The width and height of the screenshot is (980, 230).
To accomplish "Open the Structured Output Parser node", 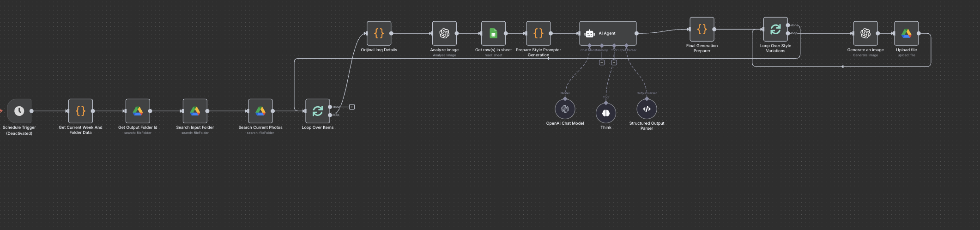I will coord(647,109).
